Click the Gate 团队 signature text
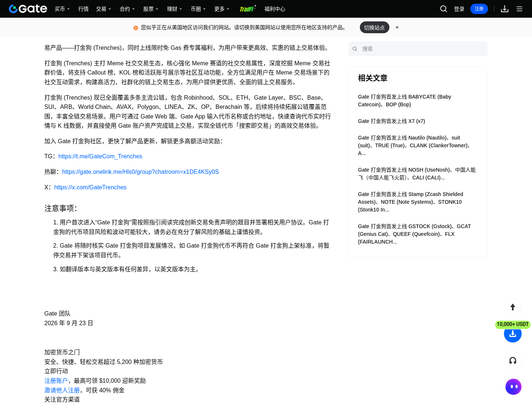532x406 pixels. tap(57, 314)
